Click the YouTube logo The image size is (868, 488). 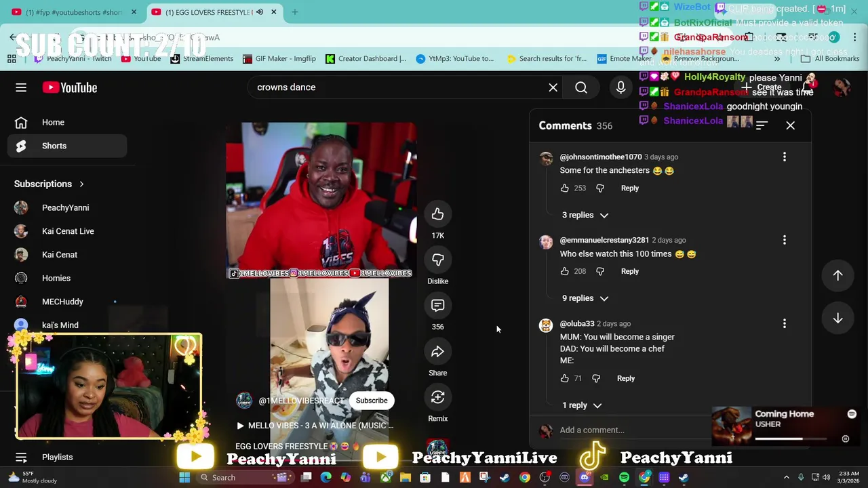click(x=70, y=87)
